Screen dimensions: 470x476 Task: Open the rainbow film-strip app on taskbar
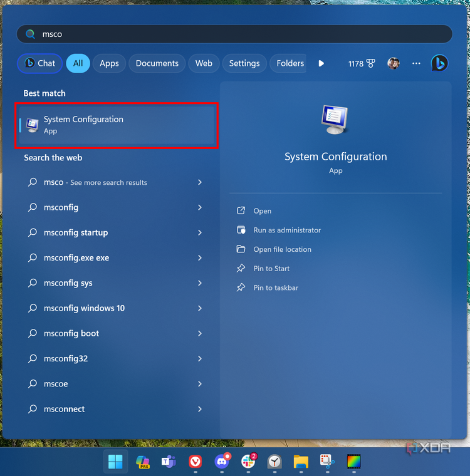[353, 462]
